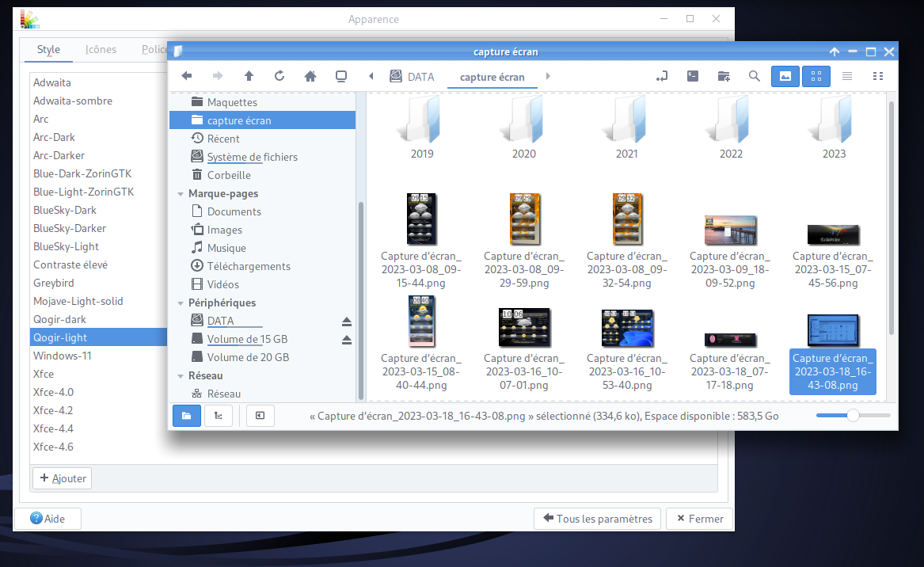The height and width of the screenshot is (567, 924).
Task: Select the 2021 folder
Action: pos(626,128)
